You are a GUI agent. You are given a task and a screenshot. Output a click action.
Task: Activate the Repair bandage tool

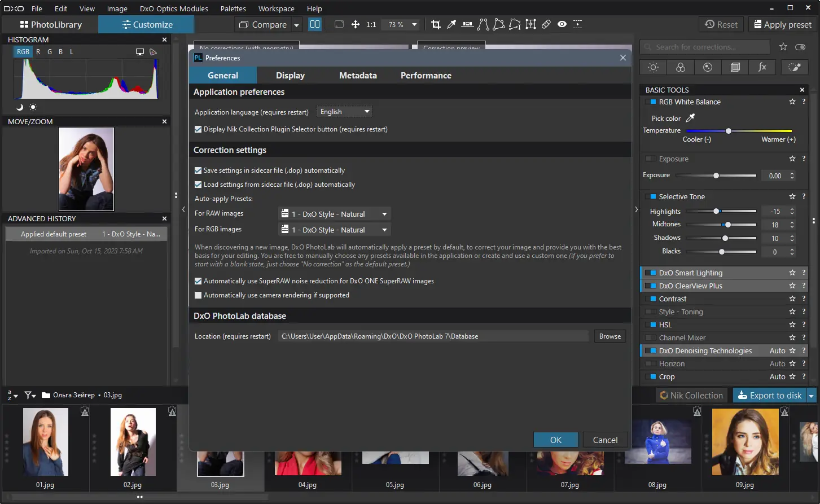pyautogui.click(x=546, y=24)
